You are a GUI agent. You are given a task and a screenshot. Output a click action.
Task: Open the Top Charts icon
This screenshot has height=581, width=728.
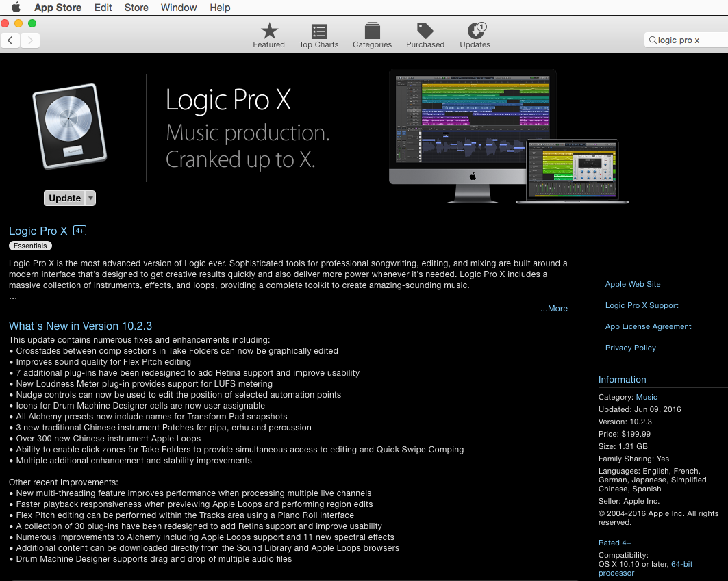(x=318, y=31)
